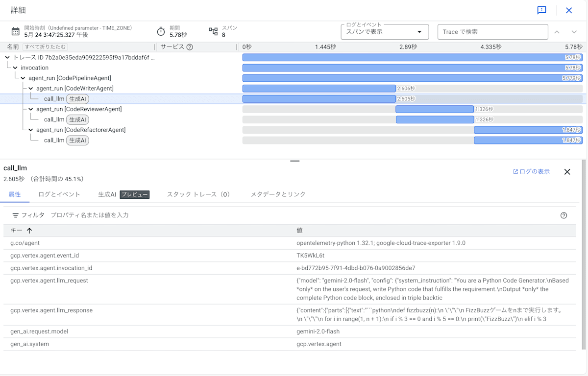Open the 生成AI プレビュー tab
This screenshot has height=376, width=588.
(x=123, y=194)
